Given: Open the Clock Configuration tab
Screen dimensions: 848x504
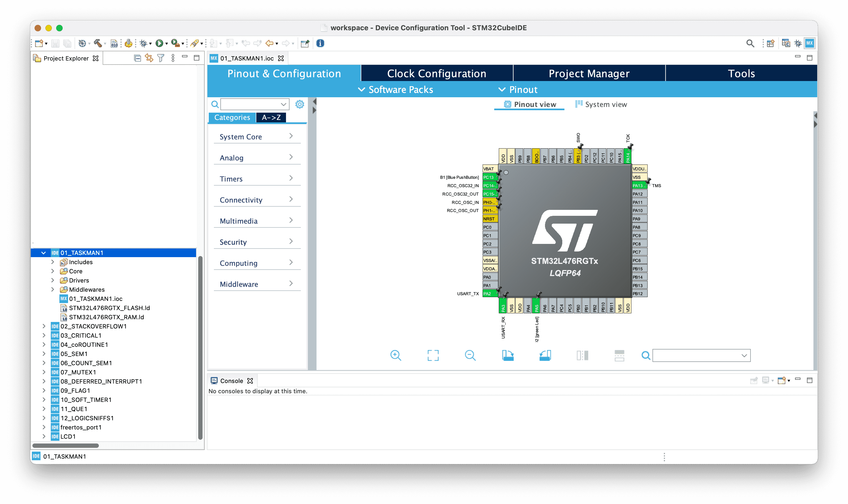Looking at the screenshot, I should (437, 73).
